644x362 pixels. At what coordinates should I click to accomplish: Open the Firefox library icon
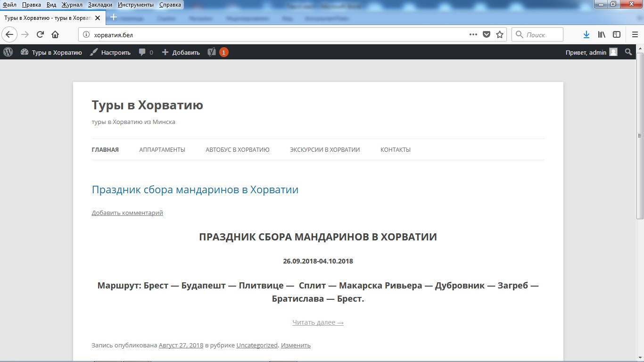(602, 34)
